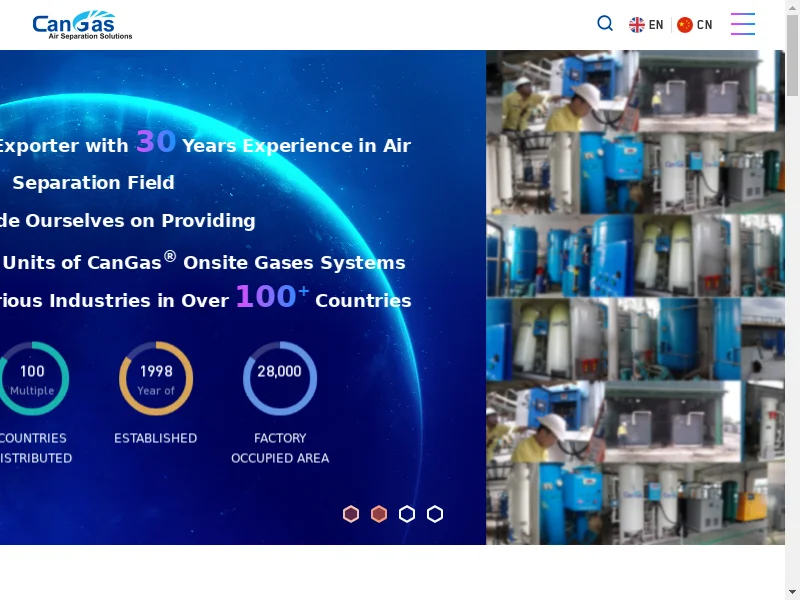Open the hamburger menu

[743, 24]
